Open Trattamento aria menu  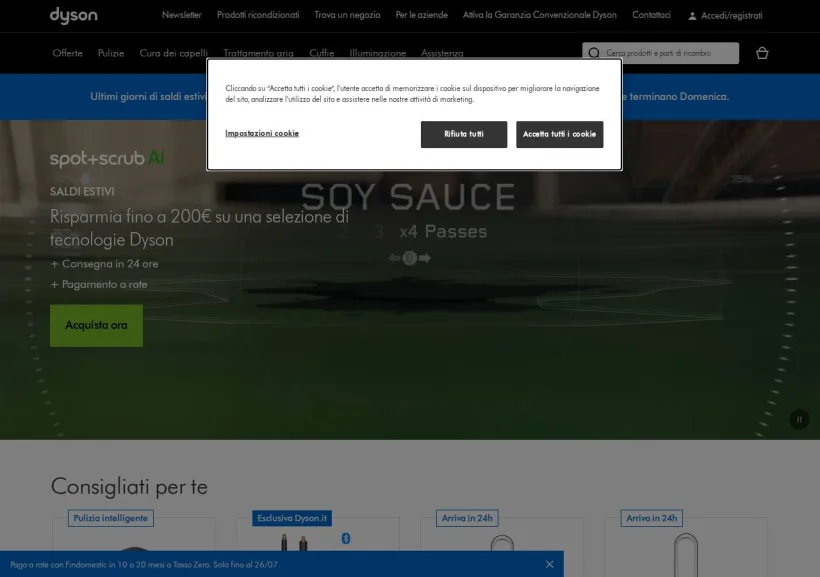click(x=258, y=53)
